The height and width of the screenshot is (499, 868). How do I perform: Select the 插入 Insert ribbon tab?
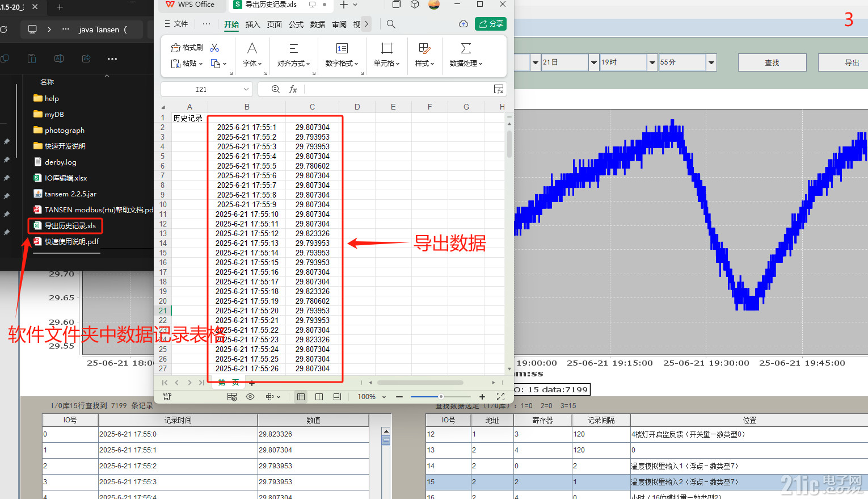pos(253,24)
